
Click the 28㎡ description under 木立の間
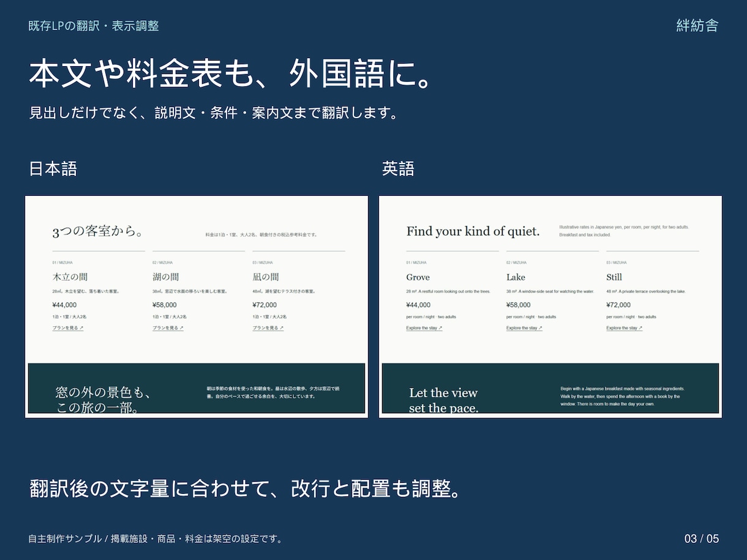tap(86, 291)
